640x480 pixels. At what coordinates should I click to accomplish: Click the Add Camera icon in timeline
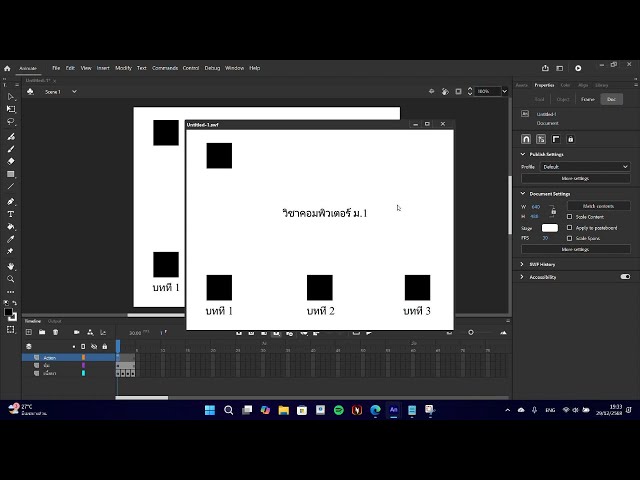click(76, 332)
